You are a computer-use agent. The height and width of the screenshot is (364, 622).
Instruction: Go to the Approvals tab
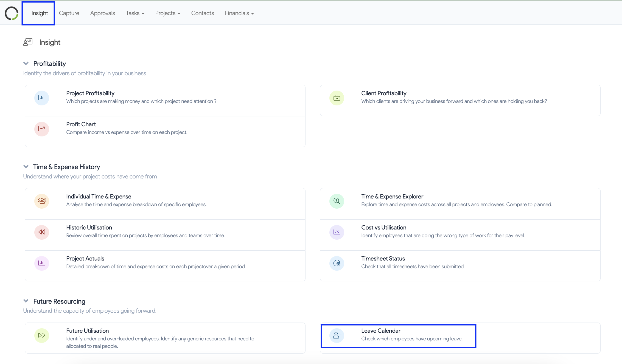pos(102,13)
